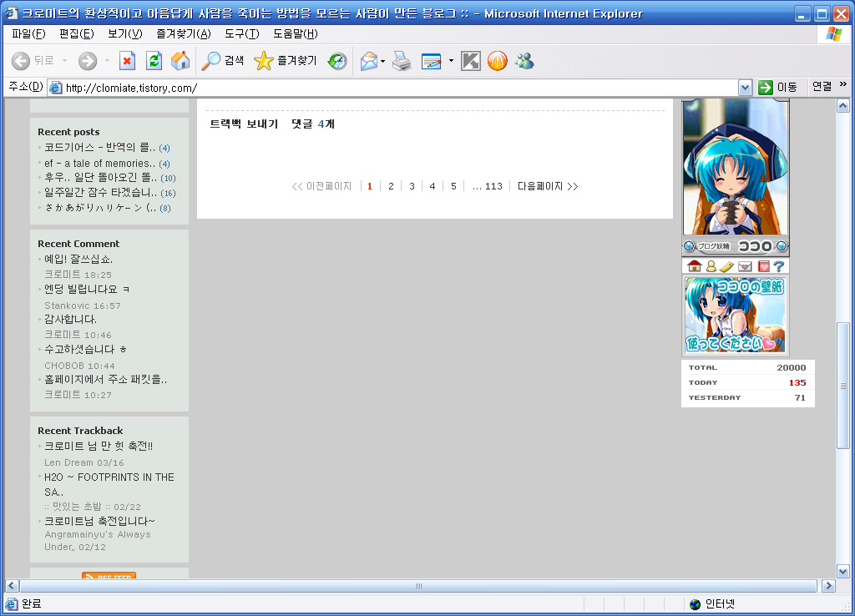Image resolution: width=855 pixels, height=616 pixels.
Task: Click right round button on ココロ widget bar
Action: tap(782, 246)
